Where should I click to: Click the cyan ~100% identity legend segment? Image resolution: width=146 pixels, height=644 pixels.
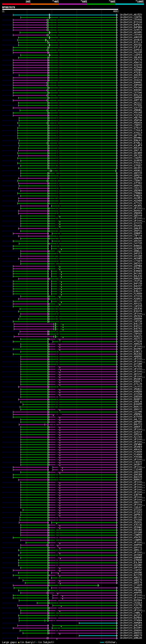[x=130, y=4]
